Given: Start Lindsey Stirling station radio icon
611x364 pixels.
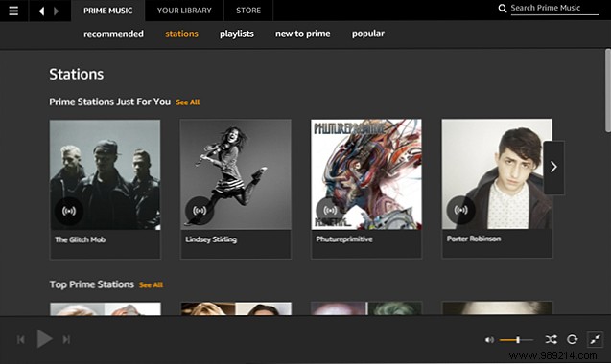Looking at the screenshot, I should 200,211.
